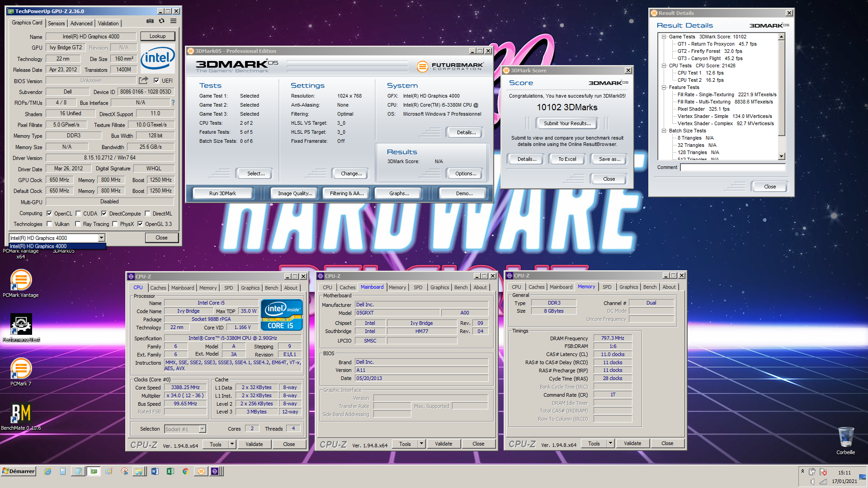Click the Action Center flag tray icon
This screenshot has height=488, width=868.
pos(823,472)
